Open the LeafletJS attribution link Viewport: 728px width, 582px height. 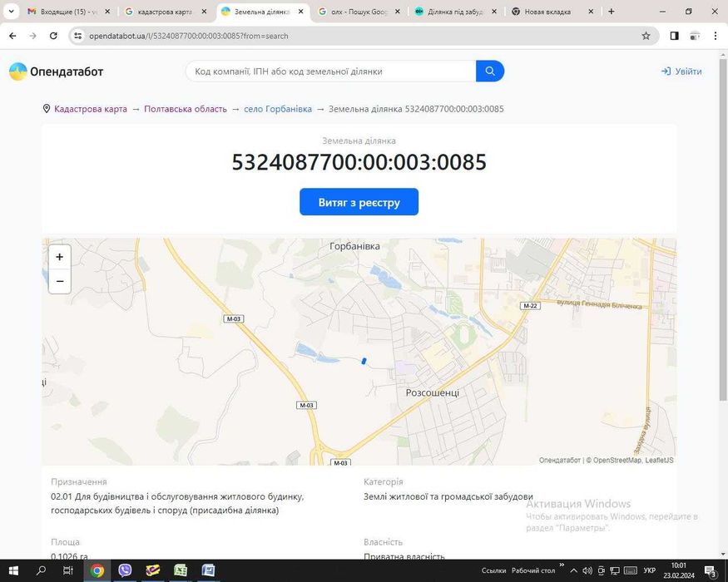coord(659,460)
